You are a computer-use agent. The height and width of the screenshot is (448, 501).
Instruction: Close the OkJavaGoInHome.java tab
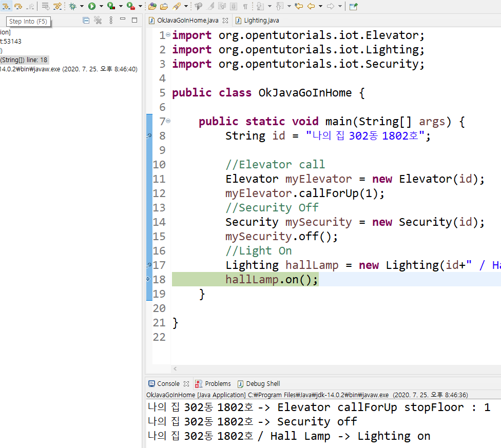point(225,21)
